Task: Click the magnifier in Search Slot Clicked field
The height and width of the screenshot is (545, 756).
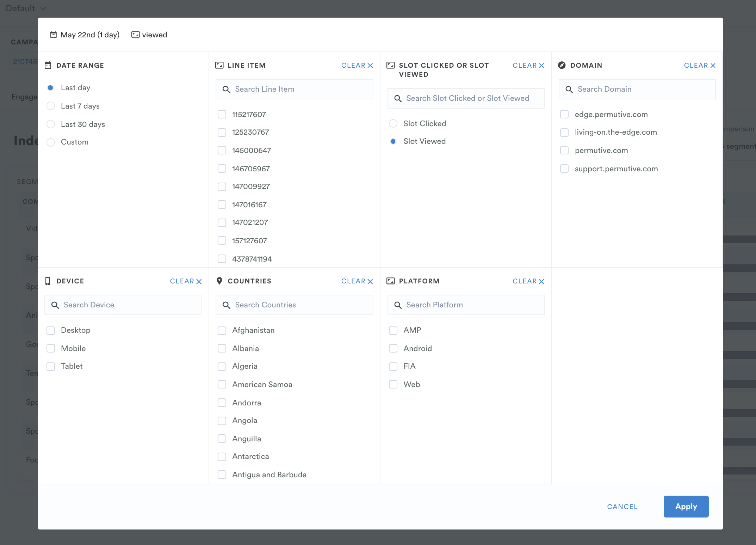Action: tap(398, 99)
